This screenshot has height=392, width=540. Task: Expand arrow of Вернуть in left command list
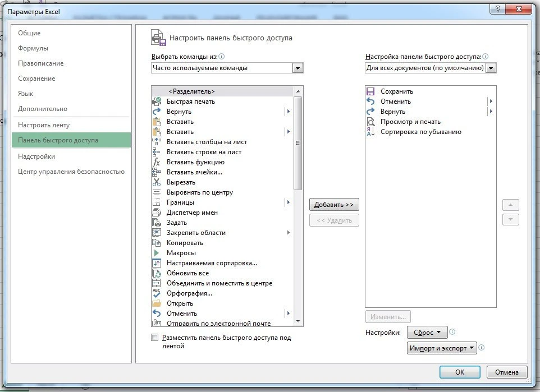point(289,111)
